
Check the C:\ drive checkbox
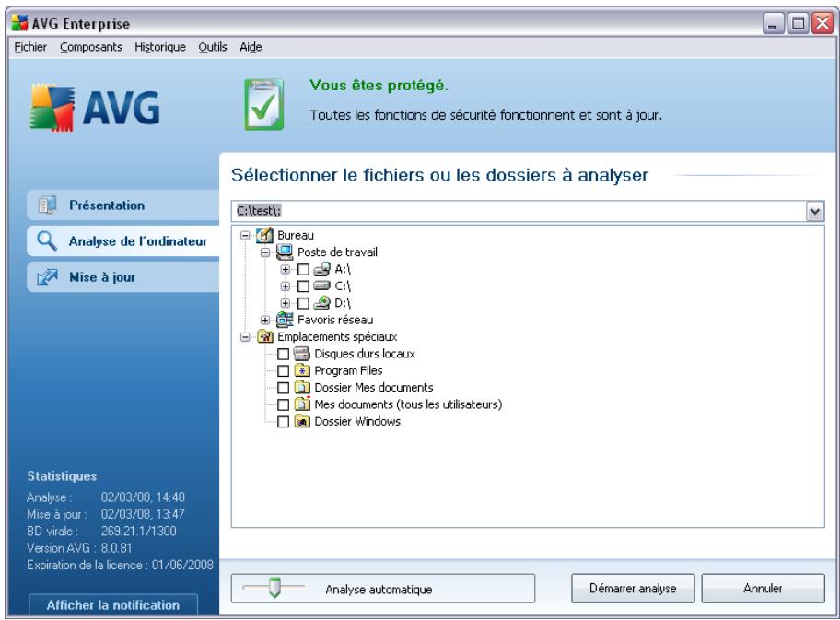[x=303, y=287]
